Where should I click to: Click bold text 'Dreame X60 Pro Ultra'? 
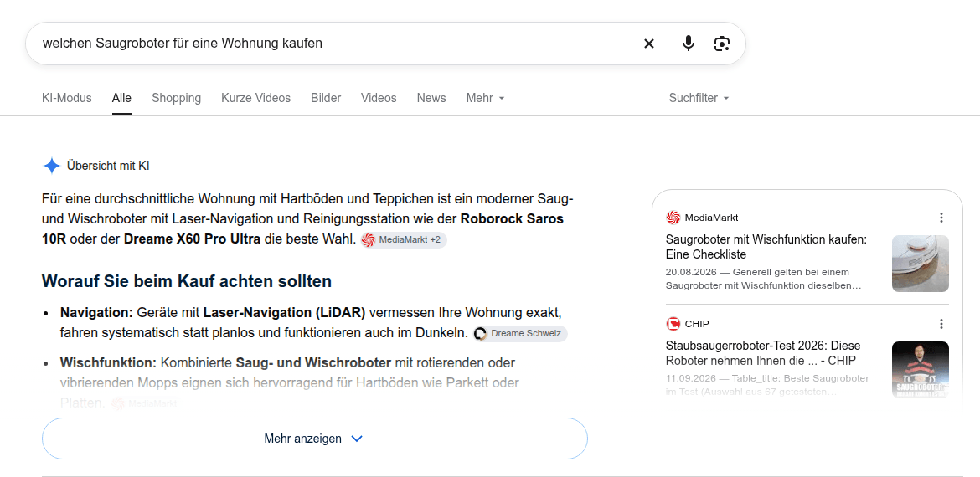coord(192,239)
